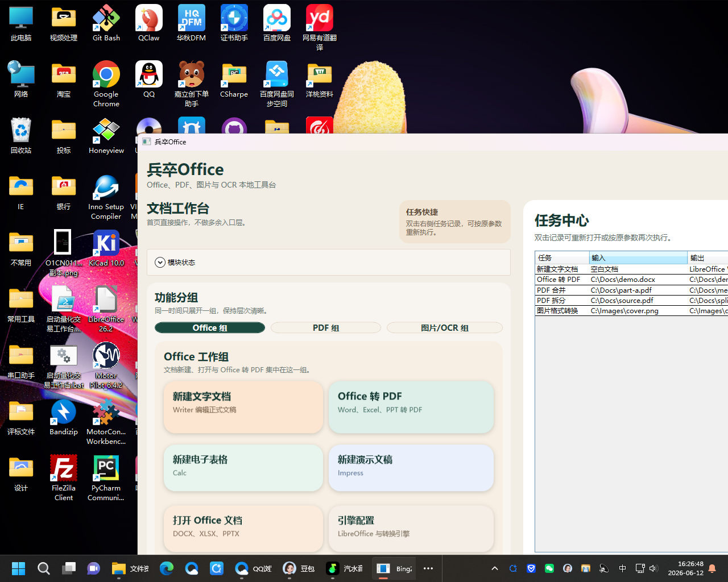
Task: Open 豆包 app on taskbar
Action: (299, 568)
